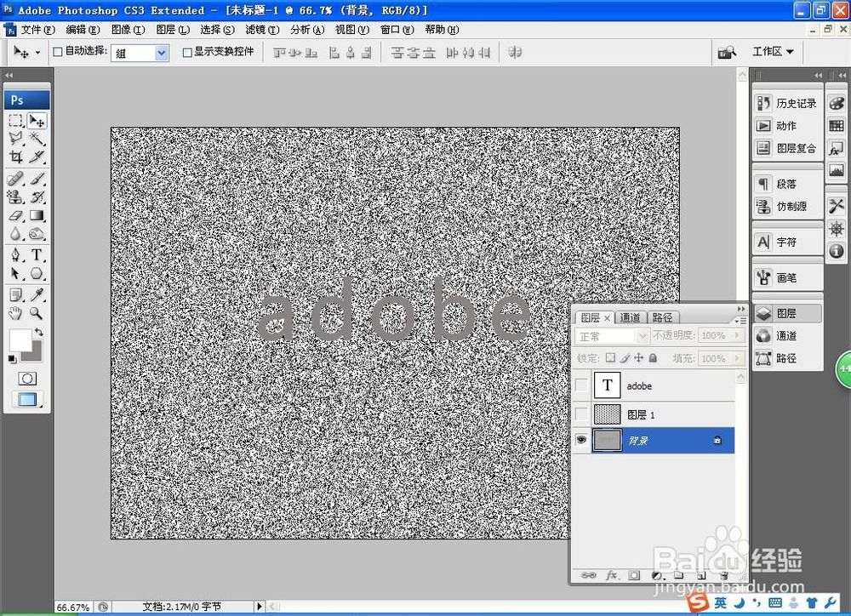Click the layer style fx button
Viewport: 851px width, 616px height.
click(x=612, y=575)
